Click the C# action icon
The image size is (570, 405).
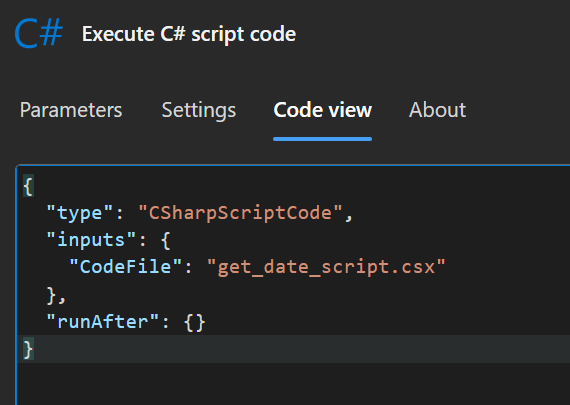pos(39,33)
